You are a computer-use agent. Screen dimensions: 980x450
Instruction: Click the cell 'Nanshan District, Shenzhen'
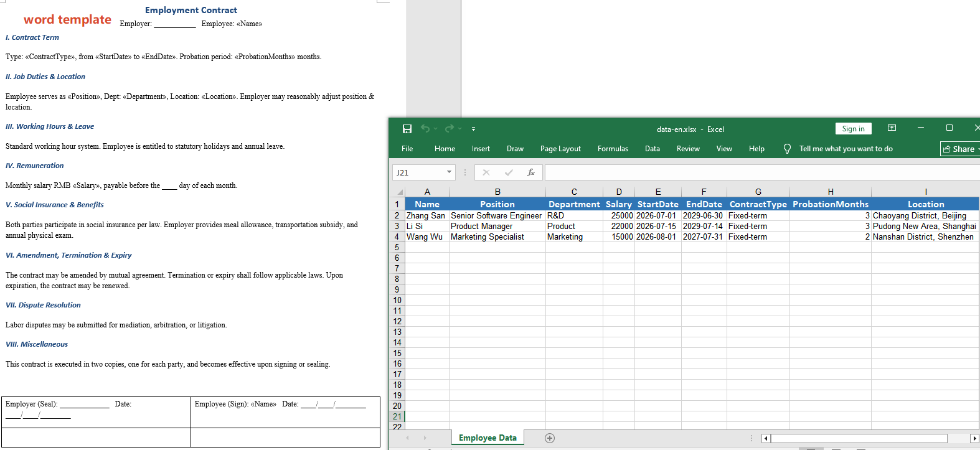(925, 237)
